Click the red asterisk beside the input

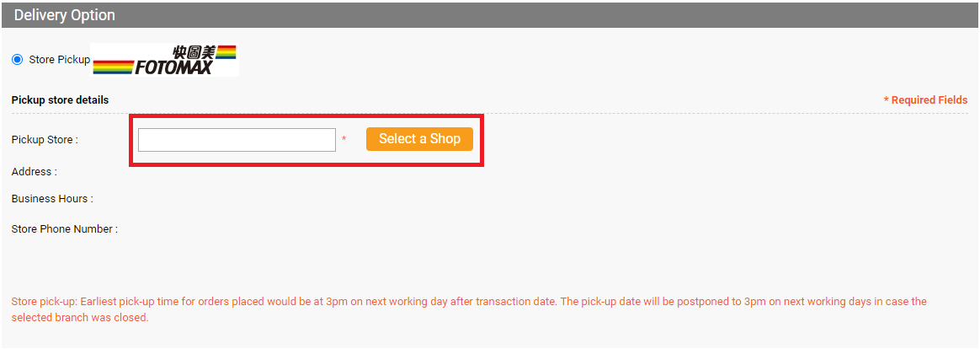pyautogui.click(x=344, y=138)
